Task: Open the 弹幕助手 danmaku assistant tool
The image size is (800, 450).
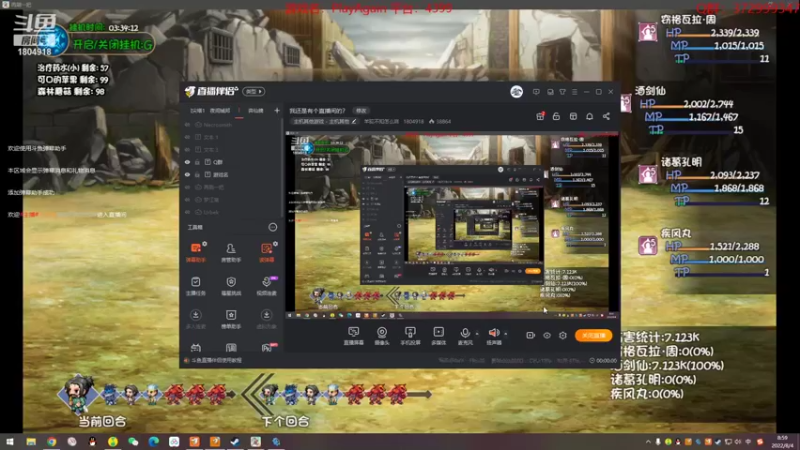Action: click(x=196, y=252)
